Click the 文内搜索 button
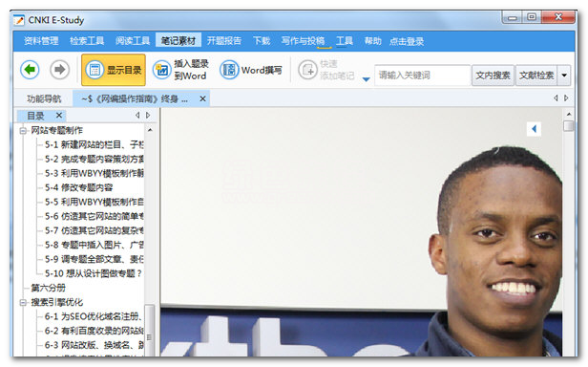 [493, 76]
